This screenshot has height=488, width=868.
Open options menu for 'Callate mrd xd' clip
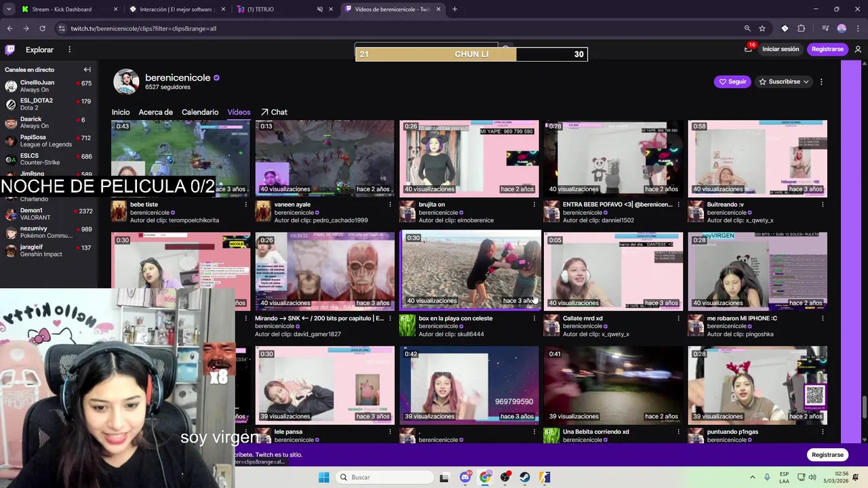point(678,319)
